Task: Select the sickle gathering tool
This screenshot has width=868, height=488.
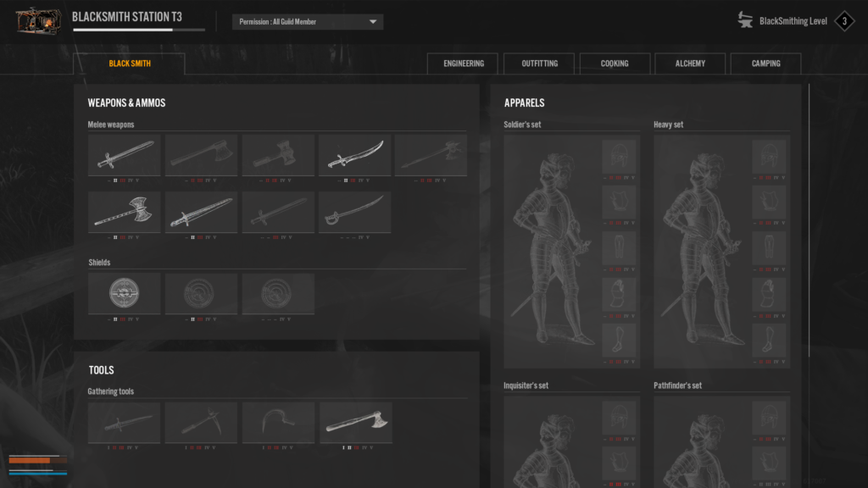Action: tap(278, 422)
